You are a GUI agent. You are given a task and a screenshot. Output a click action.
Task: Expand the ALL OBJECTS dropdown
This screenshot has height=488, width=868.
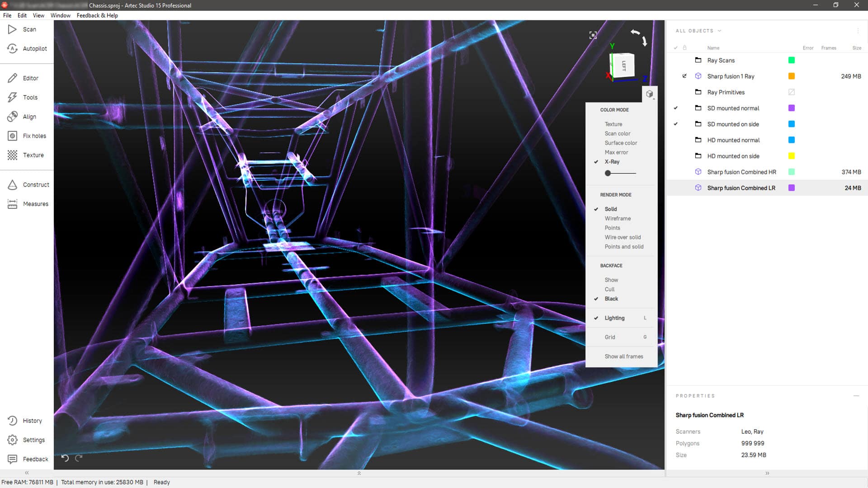[x=719, y=31]
